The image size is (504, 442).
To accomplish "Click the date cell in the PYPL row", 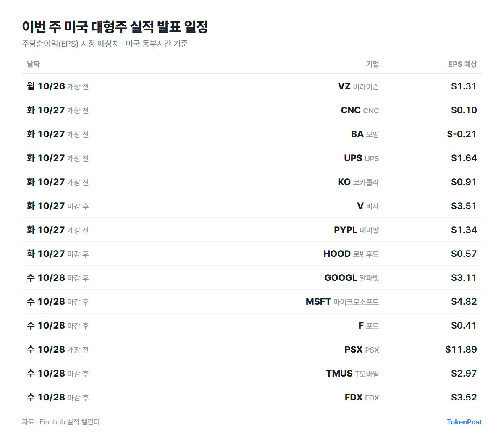I will [x=58, y=230].
